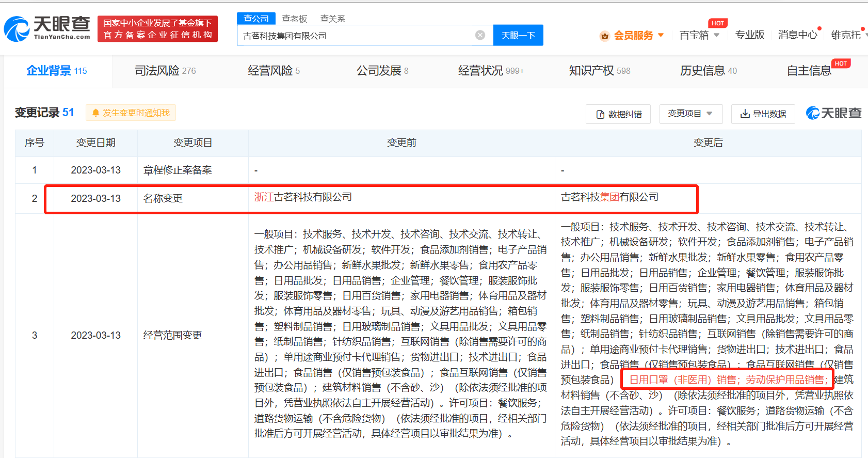Select the 查公司 search tab

256,19
